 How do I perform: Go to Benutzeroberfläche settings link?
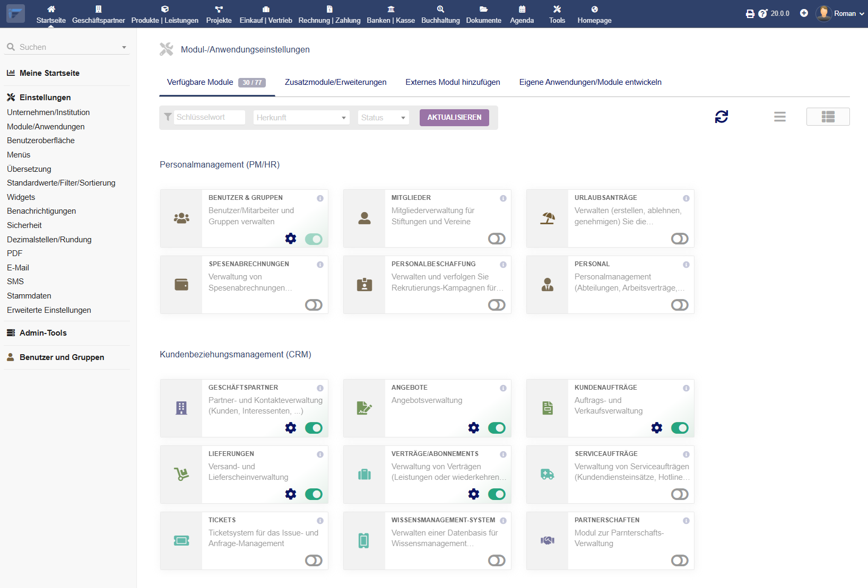pos(41,141)
